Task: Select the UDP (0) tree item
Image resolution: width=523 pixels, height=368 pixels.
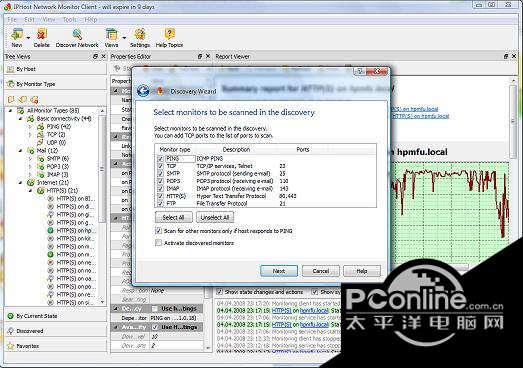Action: click(x=56, y=143)
